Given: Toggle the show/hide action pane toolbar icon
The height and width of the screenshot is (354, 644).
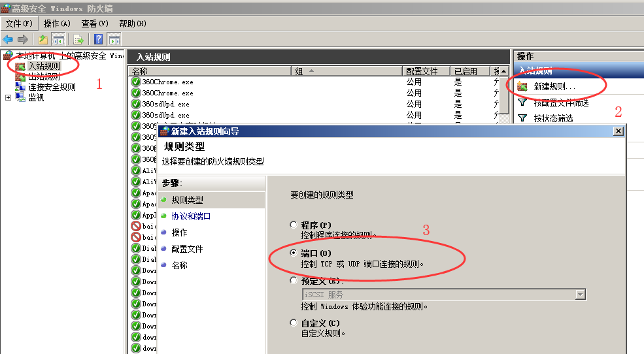Looking at the screenshot, I should point(114,39).
